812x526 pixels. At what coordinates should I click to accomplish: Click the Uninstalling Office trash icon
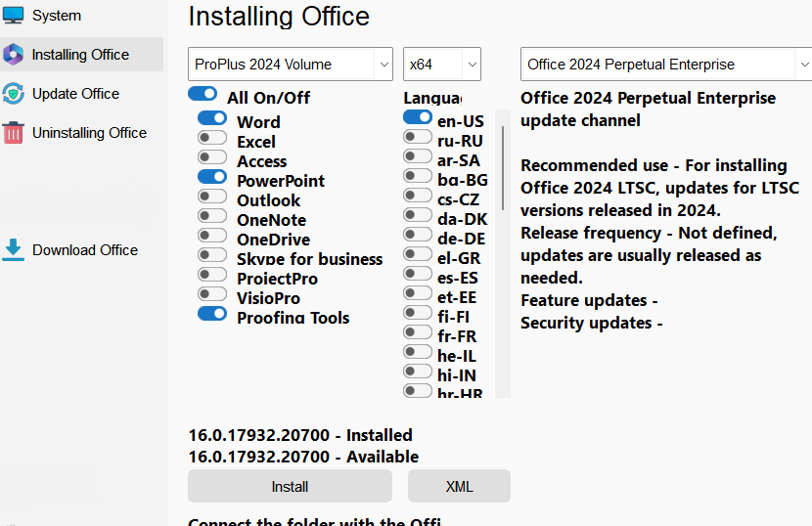(13, 133)
